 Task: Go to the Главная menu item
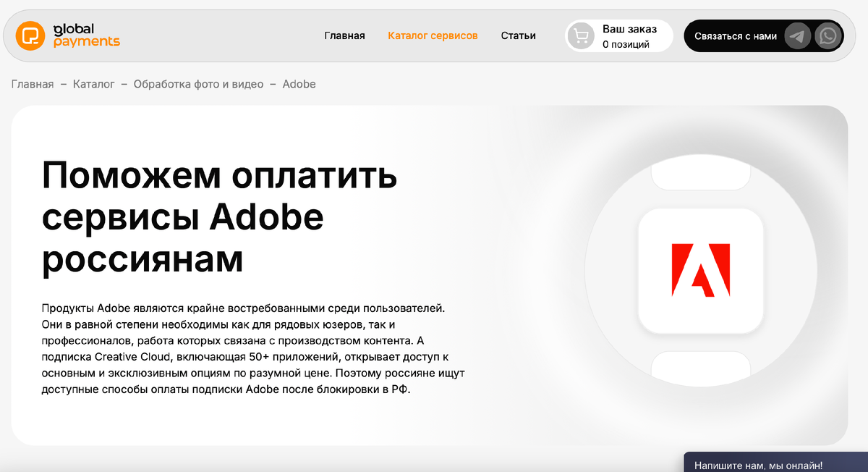tap(344, 35)
